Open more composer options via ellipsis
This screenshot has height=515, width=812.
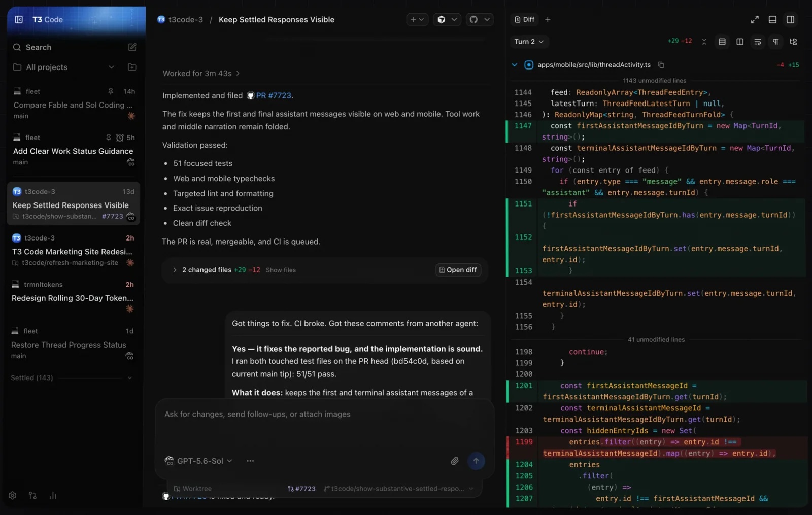[x=250, y=461]
